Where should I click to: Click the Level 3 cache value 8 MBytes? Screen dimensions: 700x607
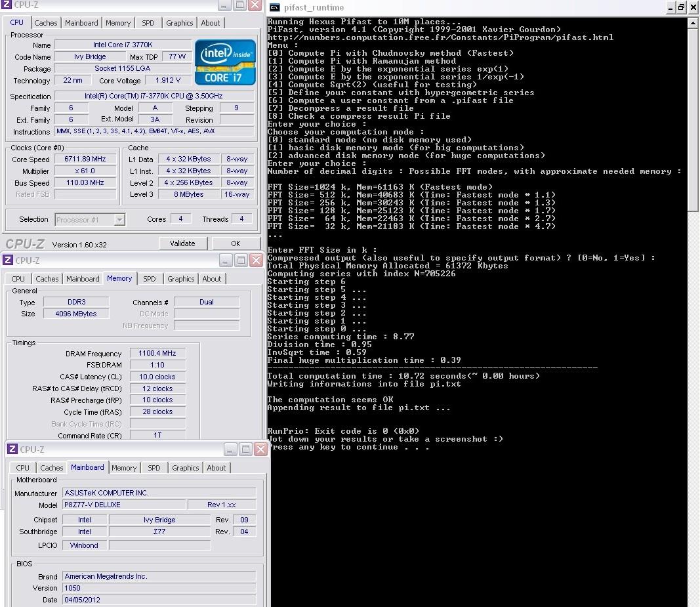(x=188, y=194)
